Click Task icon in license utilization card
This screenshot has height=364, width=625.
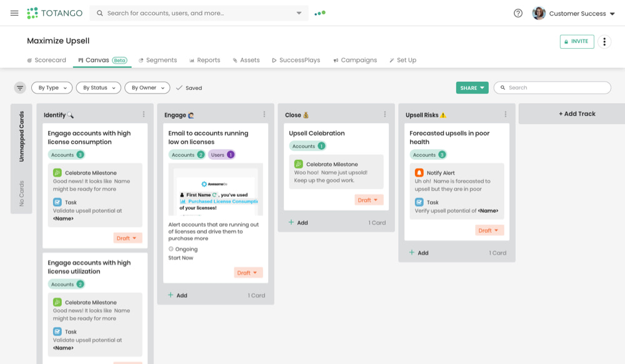(x=57, y=332)
